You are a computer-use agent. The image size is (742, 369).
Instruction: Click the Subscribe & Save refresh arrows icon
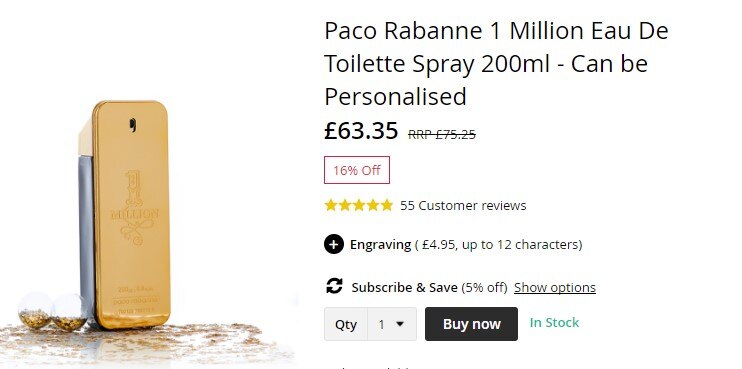coord(334,286)
